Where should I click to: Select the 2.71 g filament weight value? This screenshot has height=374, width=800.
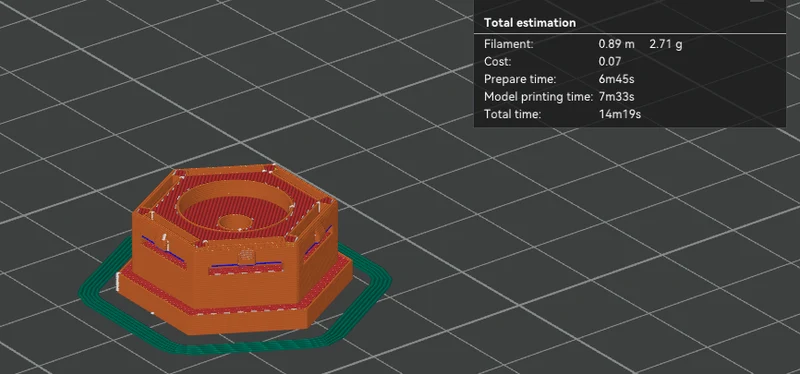tap(665, 44)
